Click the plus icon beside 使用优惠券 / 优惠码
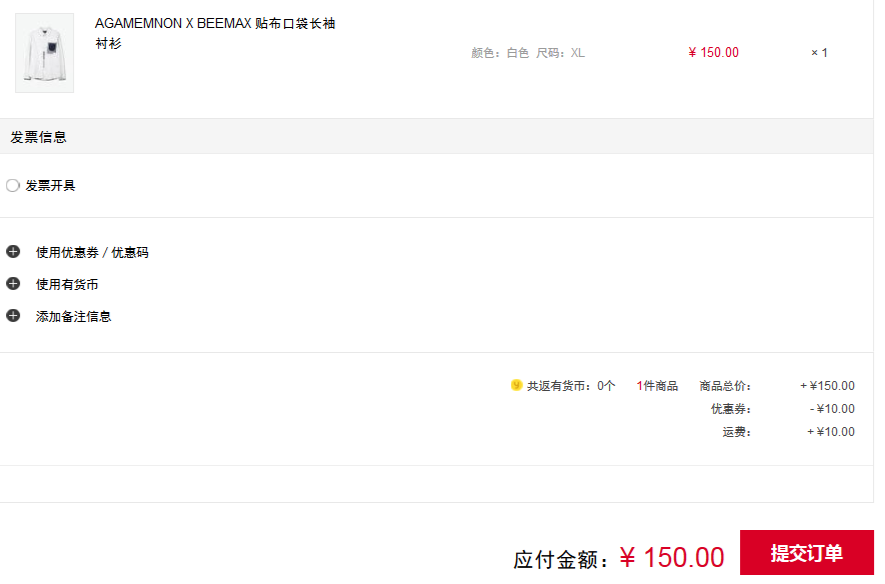 click(x=13, y=252)
